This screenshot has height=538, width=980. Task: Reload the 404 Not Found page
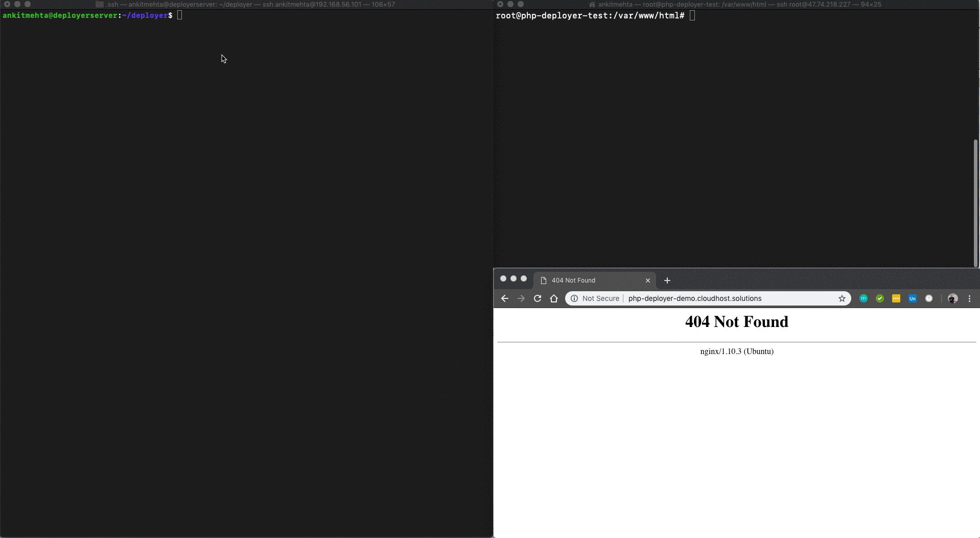pos(538,298)
